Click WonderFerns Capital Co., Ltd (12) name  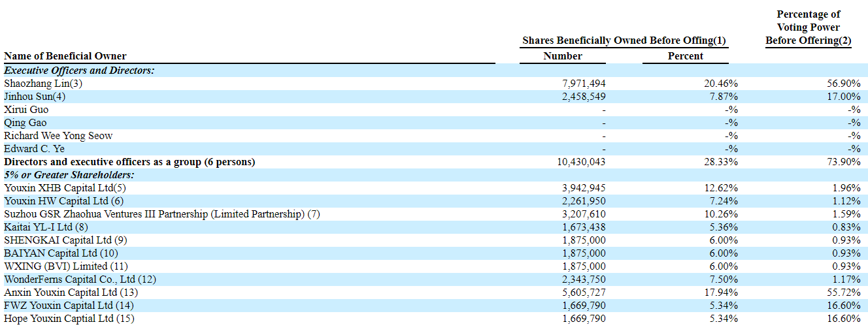click(80, 279)
